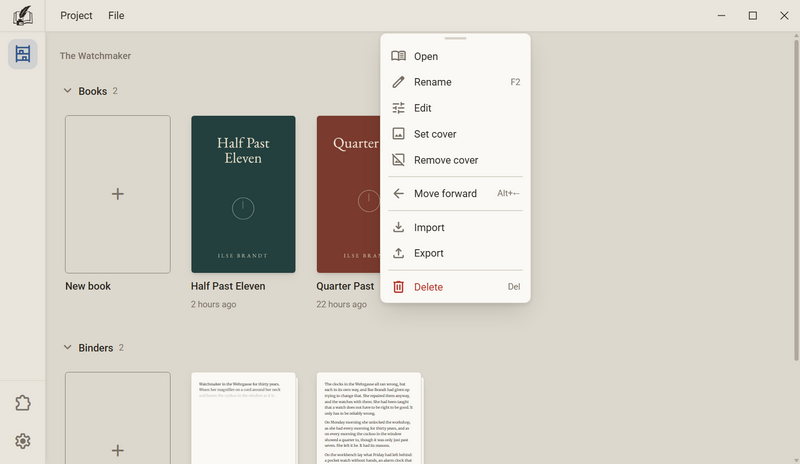Click the Quarter Past title label
The image size is (800, 464).
345,286
